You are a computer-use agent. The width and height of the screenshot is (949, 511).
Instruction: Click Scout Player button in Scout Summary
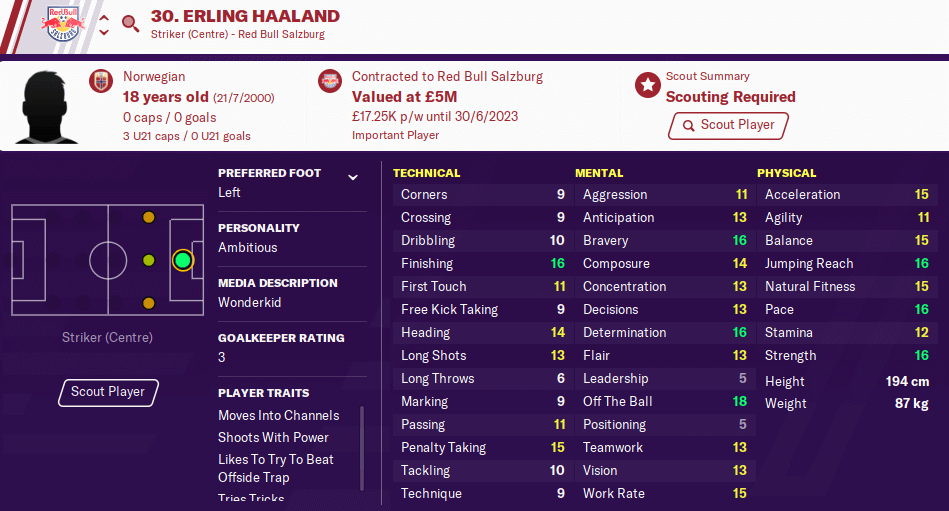point(729,125)
